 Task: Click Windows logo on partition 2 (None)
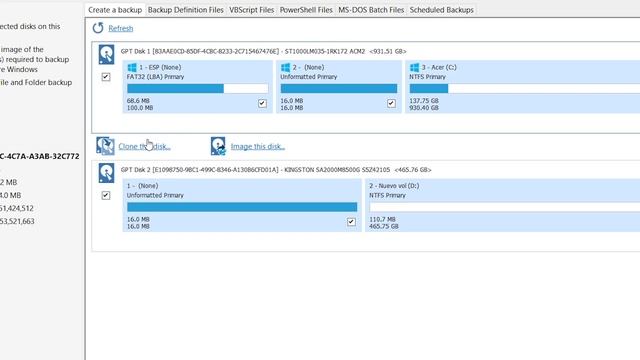point(285,67)
